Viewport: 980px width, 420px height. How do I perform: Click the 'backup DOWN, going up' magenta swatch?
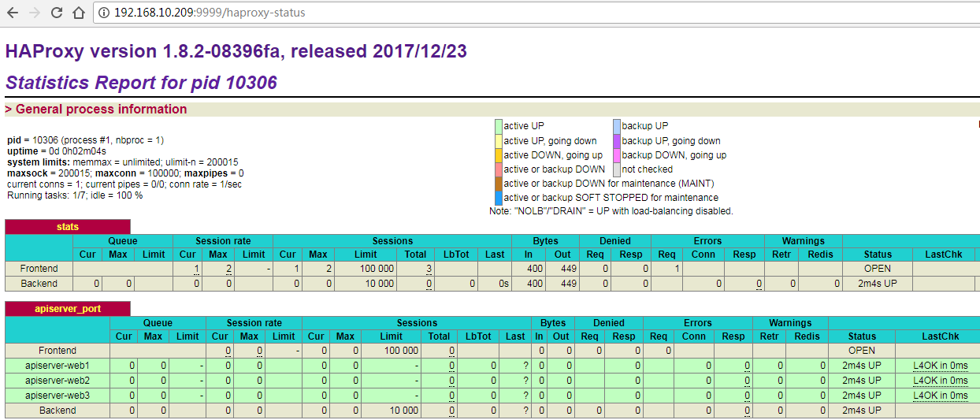click(x=617, y=155)
